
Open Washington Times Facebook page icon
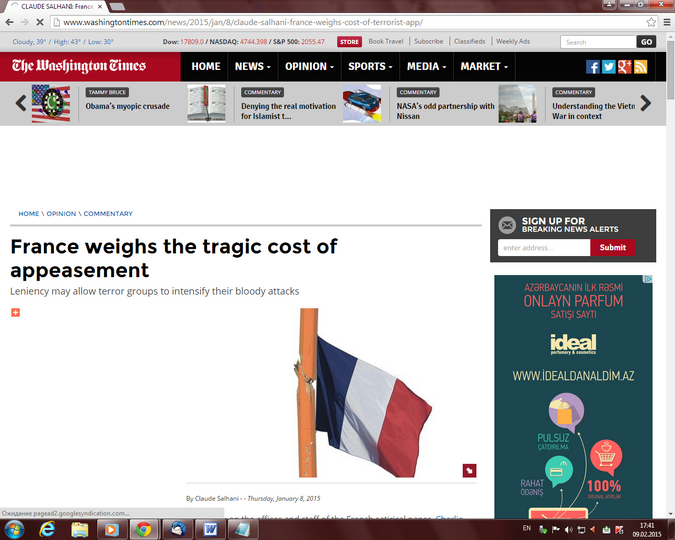tap(593, 67)
